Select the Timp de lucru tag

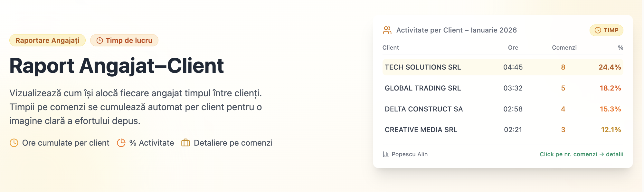click(124, 41)
